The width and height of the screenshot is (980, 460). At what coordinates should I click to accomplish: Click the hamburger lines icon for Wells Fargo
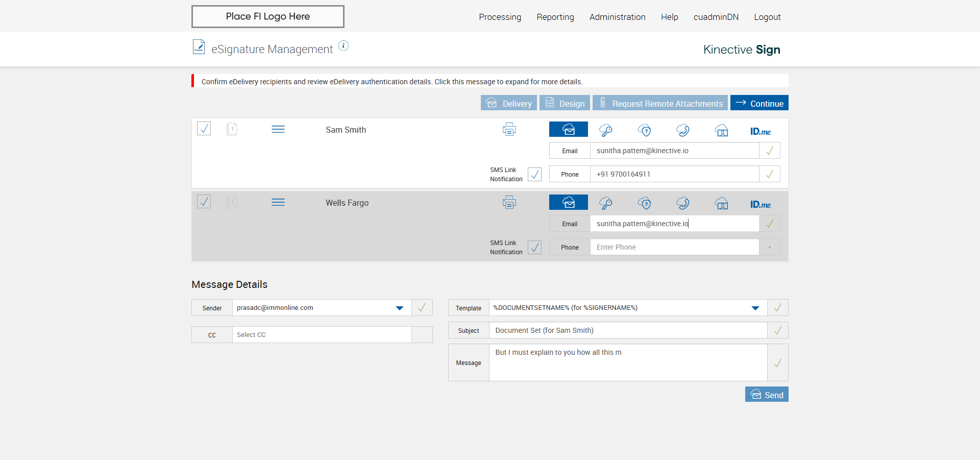tap(278, 203)
